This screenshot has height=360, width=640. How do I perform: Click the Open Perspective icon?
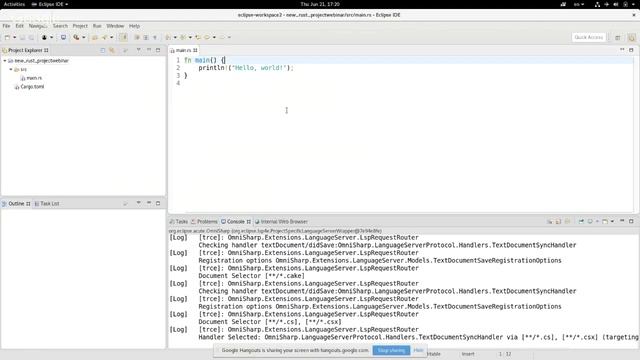tap(618, 37)
